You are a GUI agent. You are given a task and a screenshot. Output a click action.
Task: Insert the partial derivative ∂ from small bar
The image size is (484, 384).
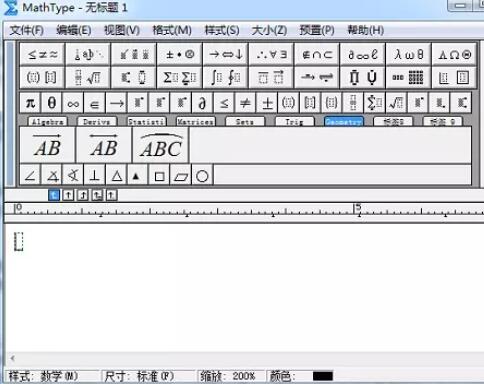pos(202,103)
